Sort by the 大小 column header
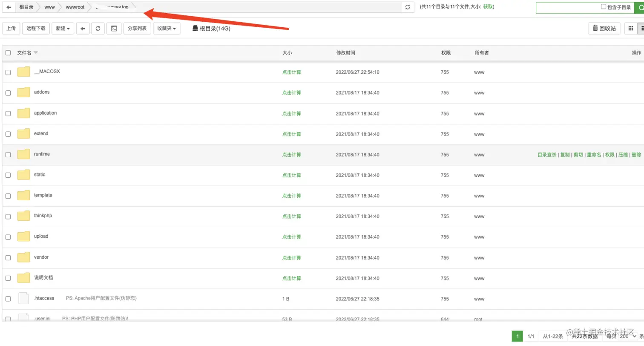644x346 pixels. (287, 53)
